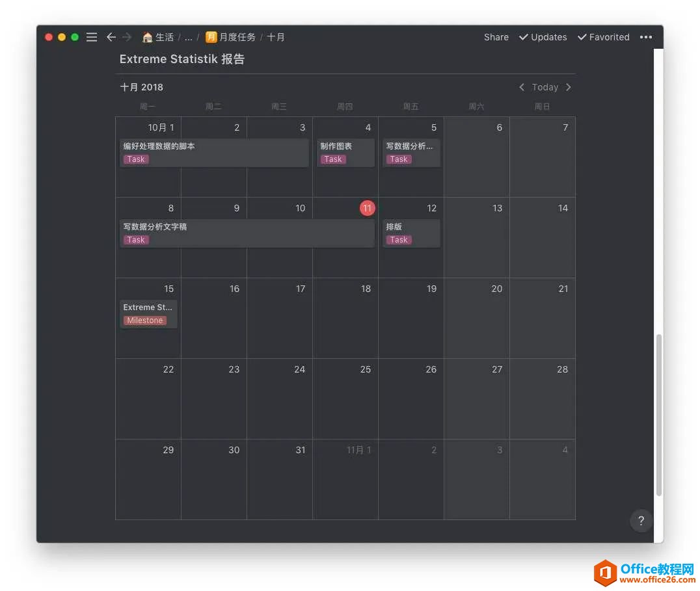Screen dimensions: 700x591
Task: Click the 十月 2018 month label
Action: pyautogui.click(x=142, y=87)
